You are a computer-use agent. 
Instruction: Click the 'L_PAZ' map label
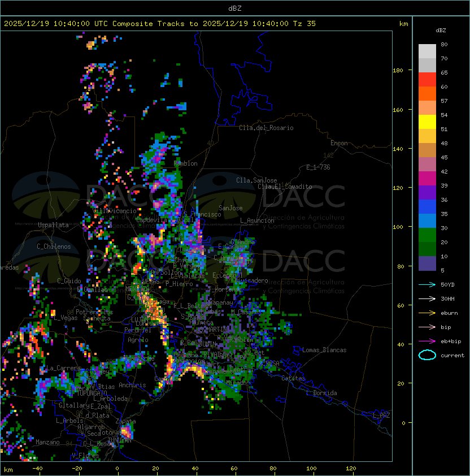pyautogui.click(x=381, y=416)
